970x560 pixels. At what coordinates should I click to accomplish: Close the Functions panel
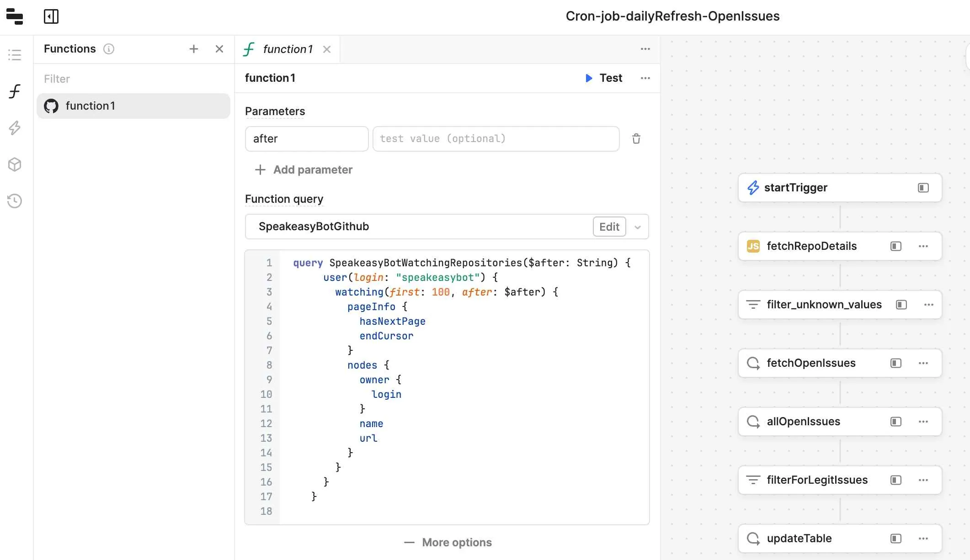point(219,49)
